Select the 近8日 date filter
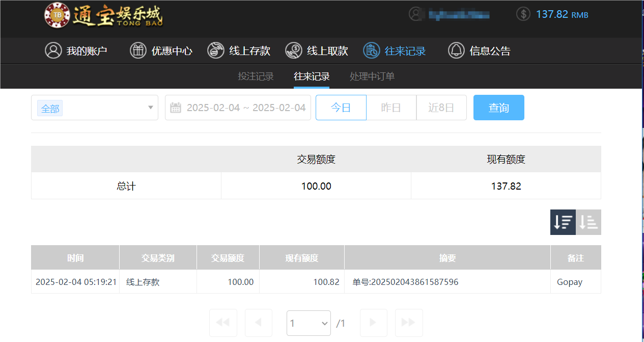 441,108
